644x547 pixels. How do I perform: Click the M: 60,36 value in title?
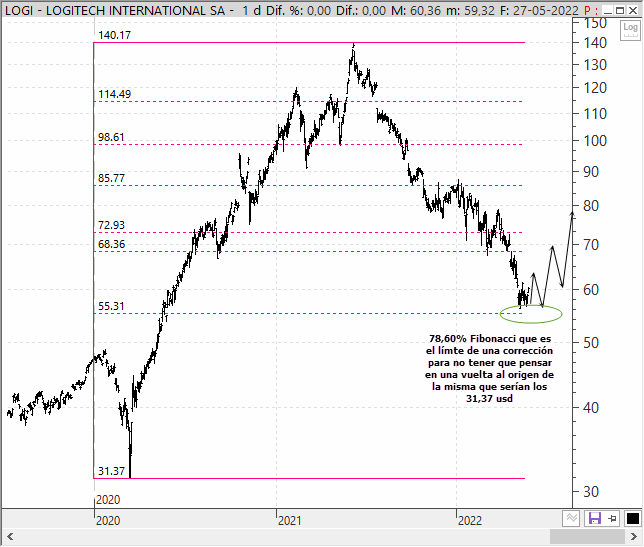tap(416, 11)
